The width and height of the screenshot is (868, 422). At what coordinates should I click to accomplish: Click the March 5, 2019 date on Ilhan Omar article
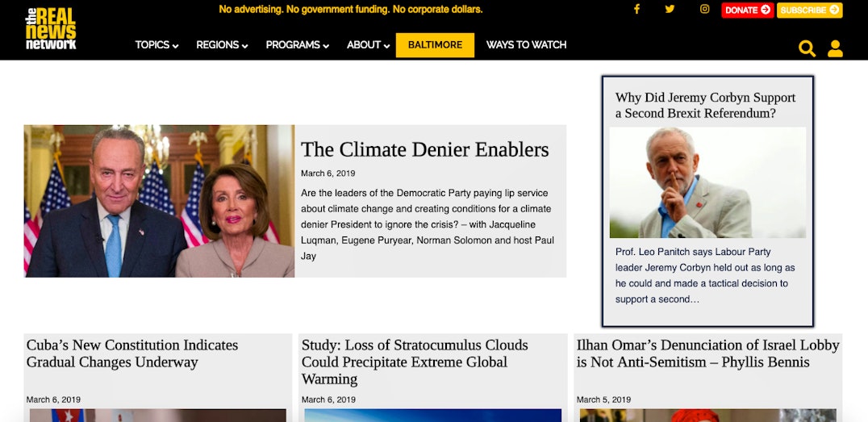pyautogui.click(x=603, y=399)
